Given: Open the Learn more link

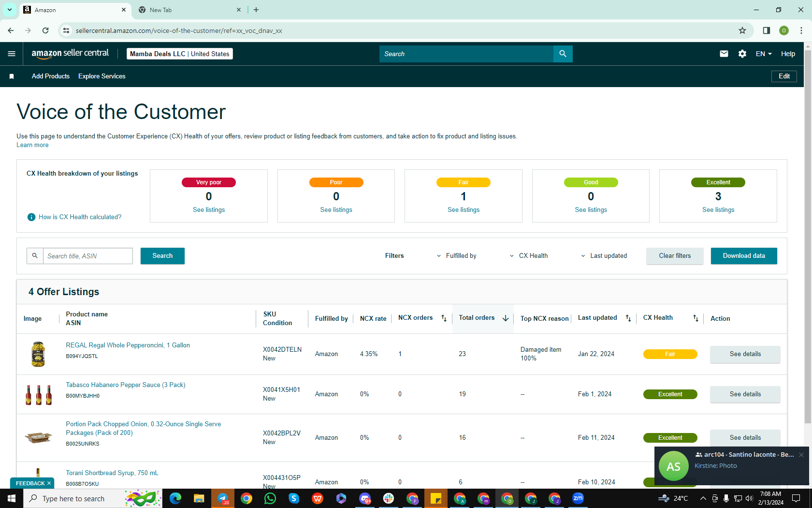Looking at the screenshot, I should point(32,145).
